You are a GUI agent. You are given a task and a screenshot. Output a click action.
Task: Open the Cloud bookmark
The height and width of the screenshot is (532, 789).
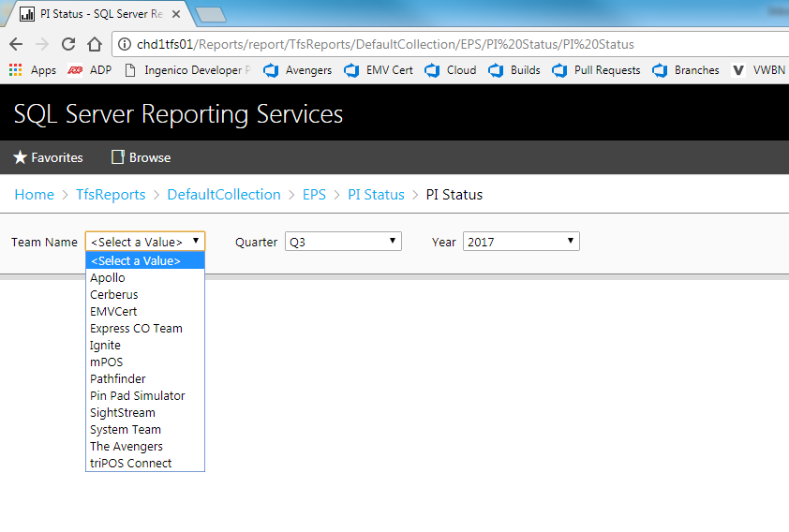[x=451, y=70]
